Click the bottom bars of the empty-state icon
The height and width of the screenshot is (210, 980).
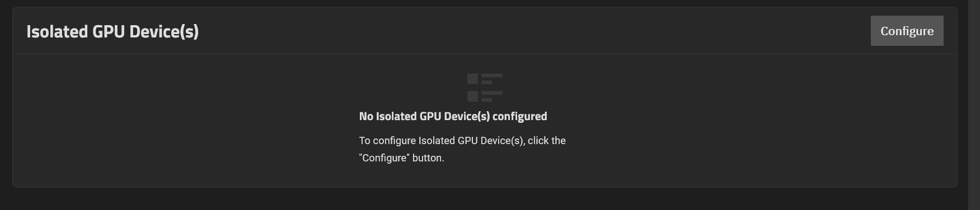(491, 96)
